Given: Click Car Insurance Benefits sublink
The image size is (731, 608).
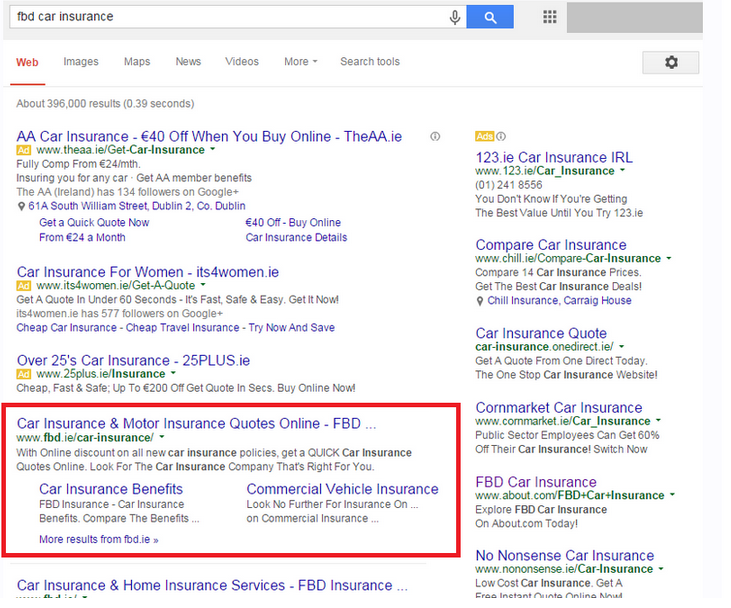Looking at the screenshot, I should [x=111, y=489].
